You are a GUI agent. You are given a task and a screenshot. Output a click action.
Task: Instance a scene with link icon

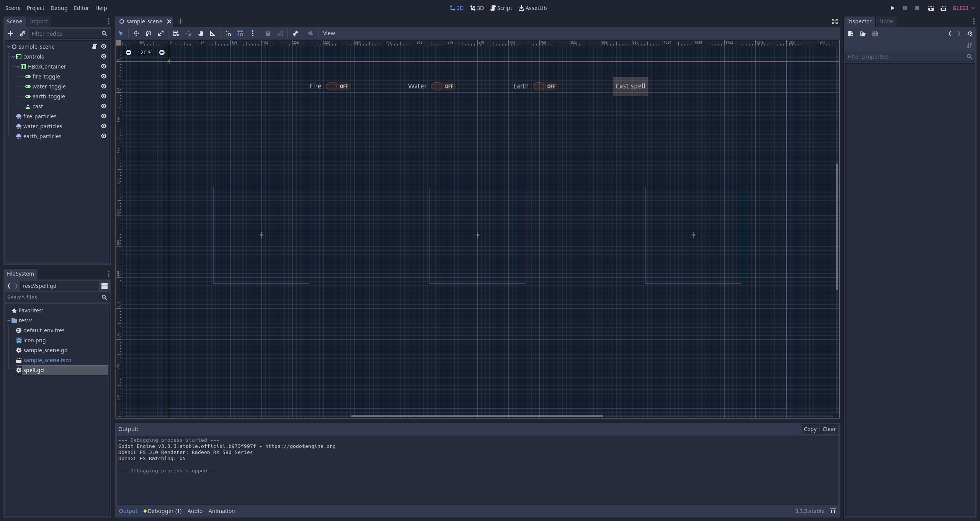(23, 34)
